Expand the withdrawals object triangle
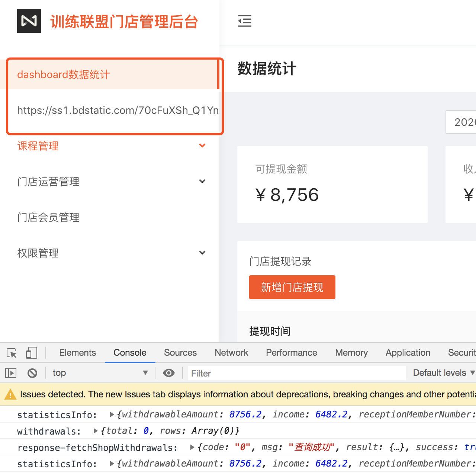The height and width of the screenshot is (474, 476). point(96,431)
